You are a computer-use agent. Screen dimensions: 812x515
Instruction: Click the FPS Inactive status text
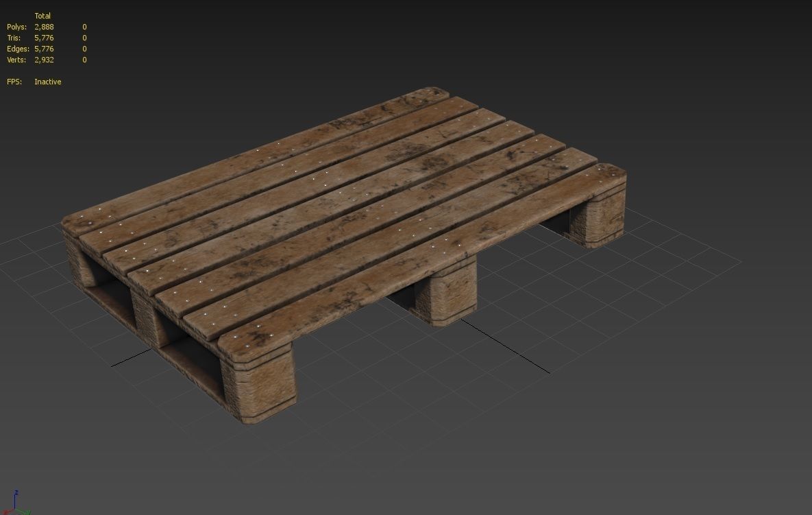pos(48,82)
